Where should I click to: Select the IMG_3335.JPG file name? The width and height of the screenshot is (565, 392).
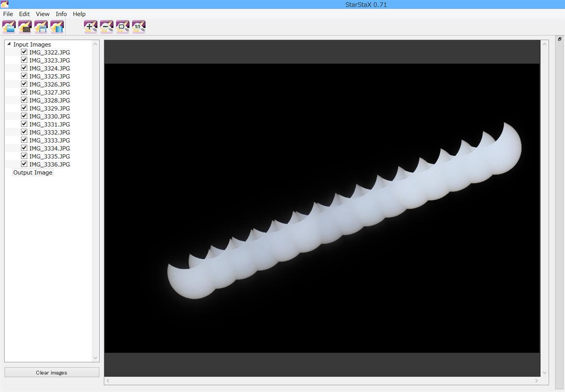49,156
